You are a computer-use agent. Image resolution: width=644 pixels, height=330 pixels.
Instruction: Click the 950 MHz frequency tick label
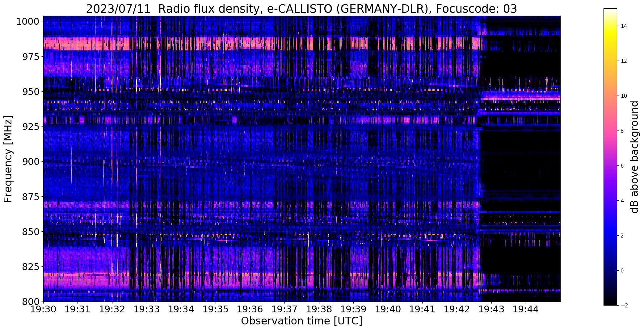click(x=31, y=92)
